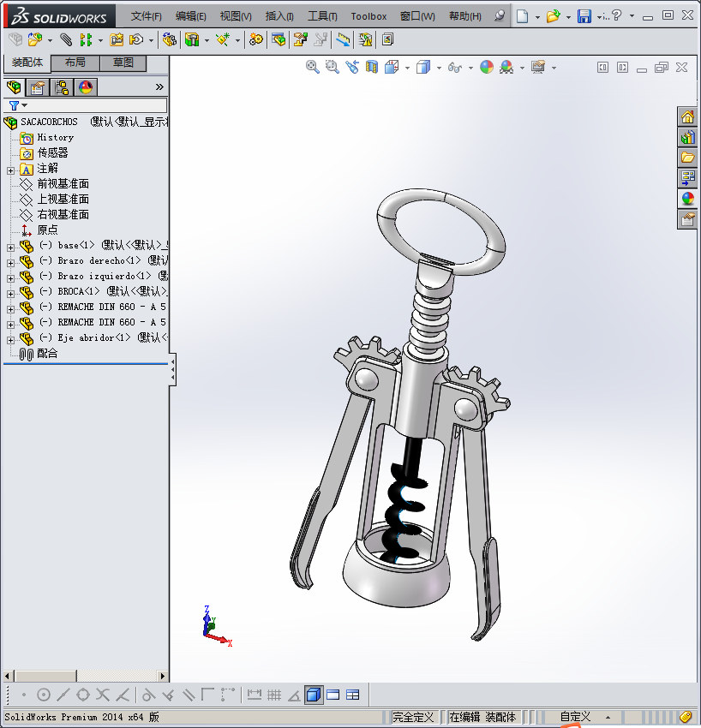Select the Rotate View tool

(351, 67)
